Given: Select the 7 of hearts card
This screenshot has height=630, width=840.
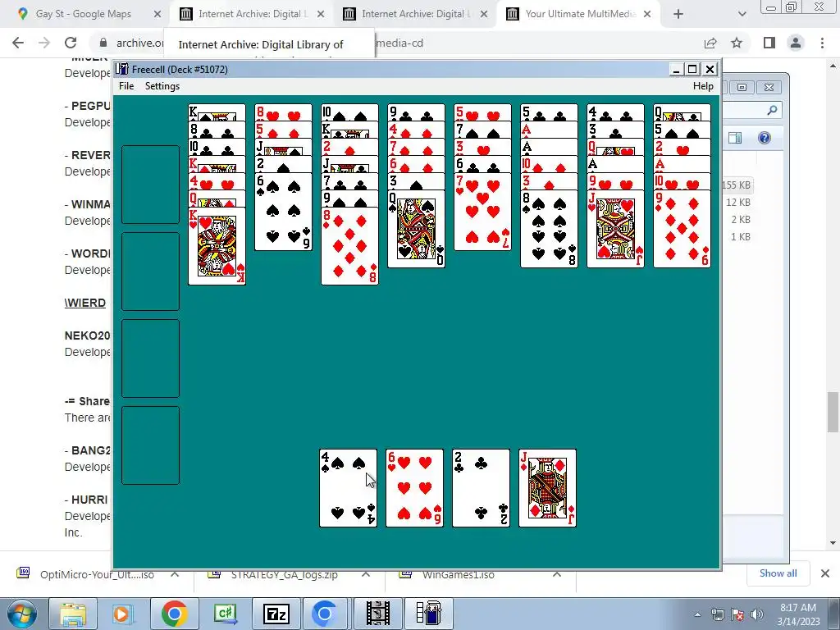Looking at the screenshot, I should coord(482,212).
